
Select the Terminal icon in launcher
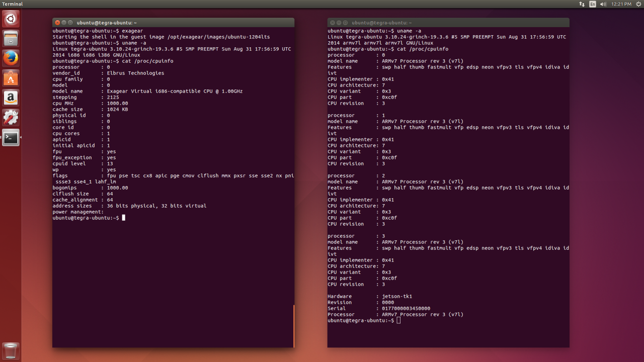(11, 137)
